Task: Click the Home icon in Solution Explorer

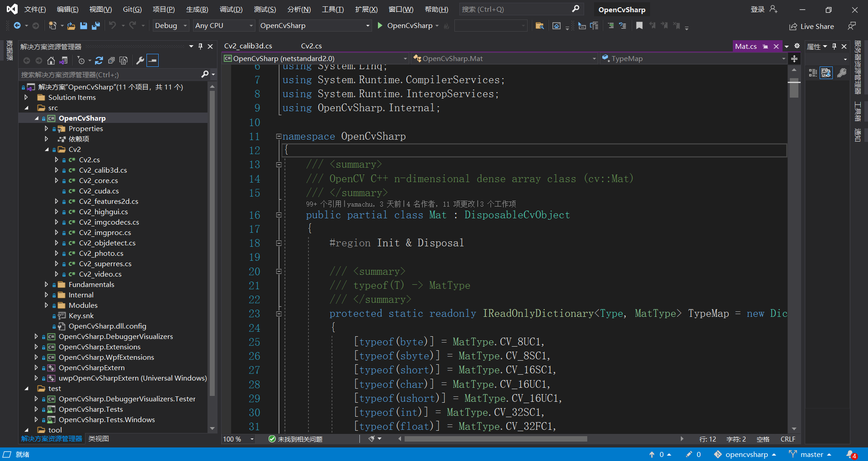Action: click(51, 61)
